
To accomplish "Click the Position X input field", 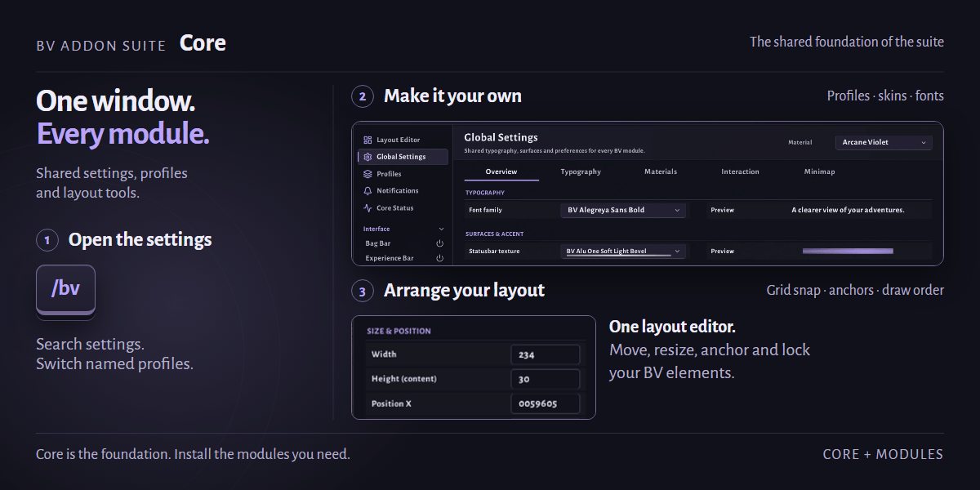I will click(546, 403).
